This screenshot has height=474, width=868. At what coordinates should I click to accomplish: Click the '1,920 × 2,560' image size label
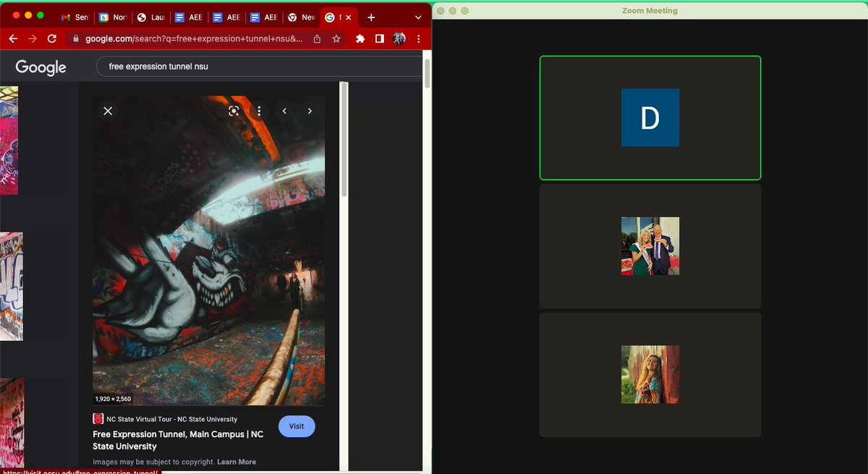click(x=113, y=399)
